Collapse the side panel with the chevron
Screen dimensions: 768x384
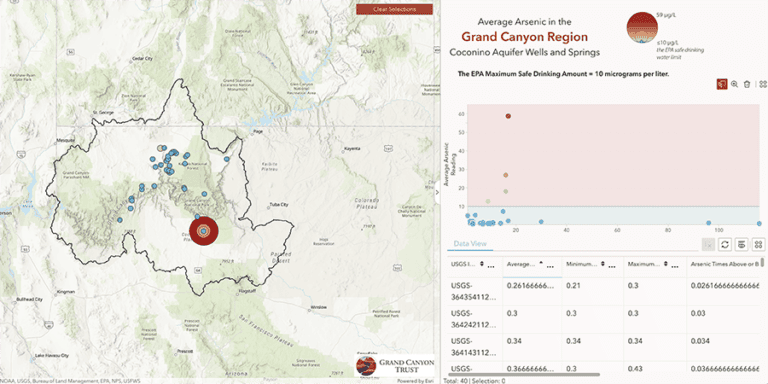(x=437, y=192)
